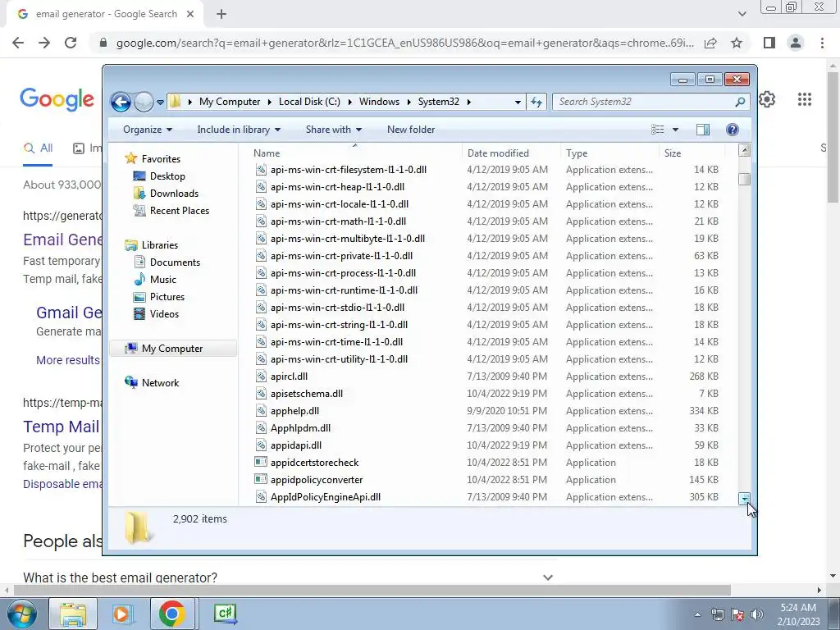Bookmark this page with the star icon

point(737,43)
